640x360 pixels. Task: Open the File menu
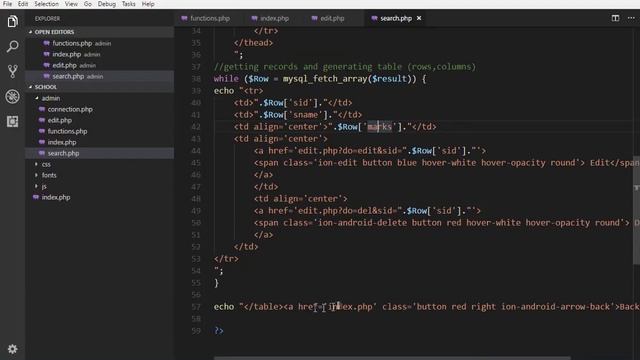(x=7, y=4)
